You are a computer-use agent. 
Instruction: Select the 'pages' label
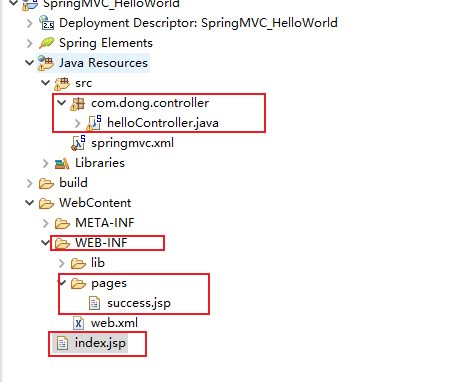pyautogui.click(x=109, y=284)
